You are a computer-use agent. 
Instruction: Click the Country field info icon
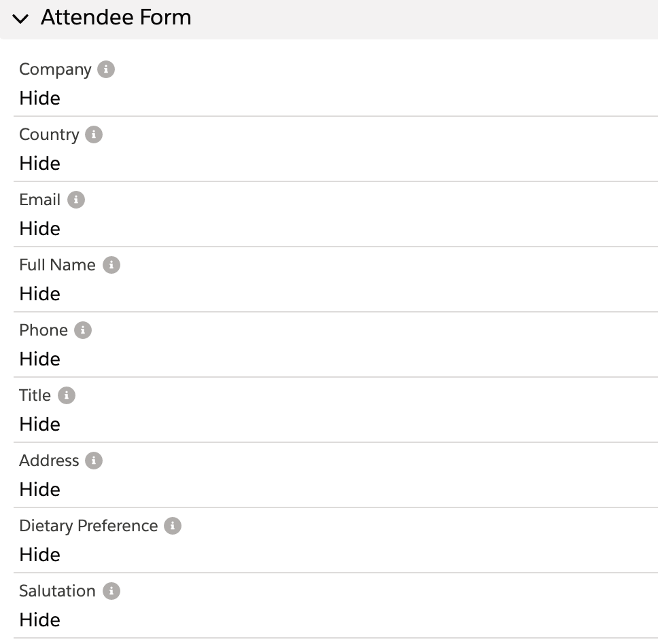[x=94, y=135]
